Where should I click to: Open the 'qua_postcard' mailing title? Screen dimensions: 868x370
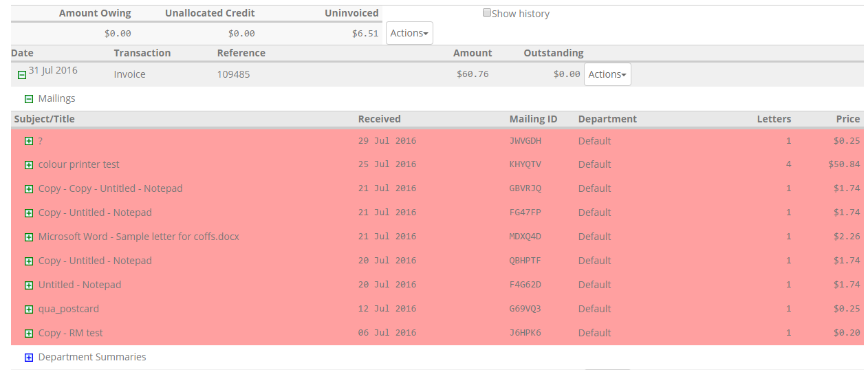69,309
